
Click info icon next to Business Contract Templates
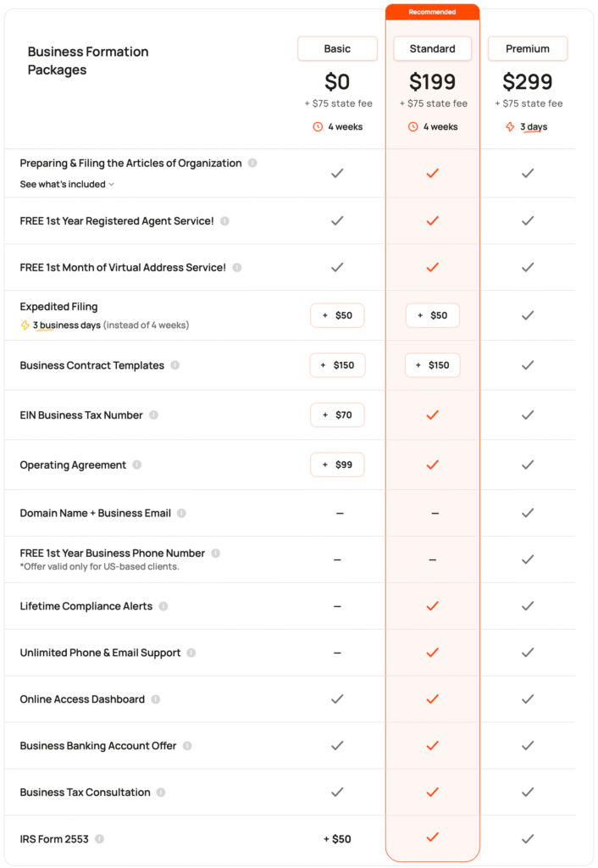175,365
